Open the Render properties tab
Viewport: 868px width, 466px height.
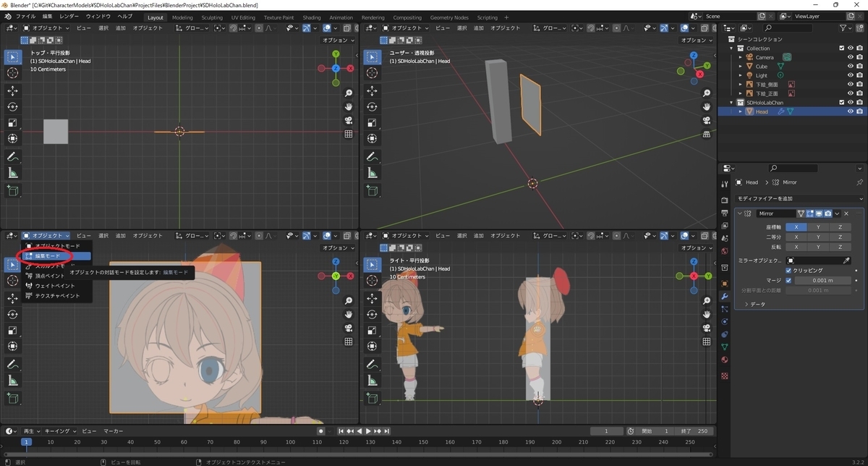(x=724, y=200)
